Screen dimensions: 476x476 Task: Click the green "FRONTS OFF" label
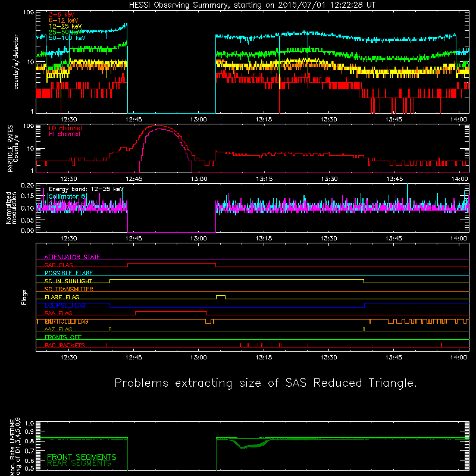(63, 337)
